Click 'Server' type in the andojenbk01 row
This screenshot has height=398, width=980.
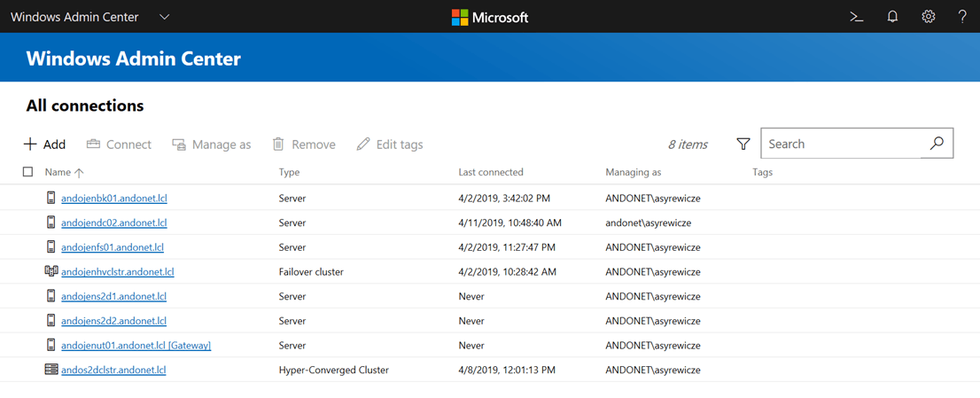[292, 199]
